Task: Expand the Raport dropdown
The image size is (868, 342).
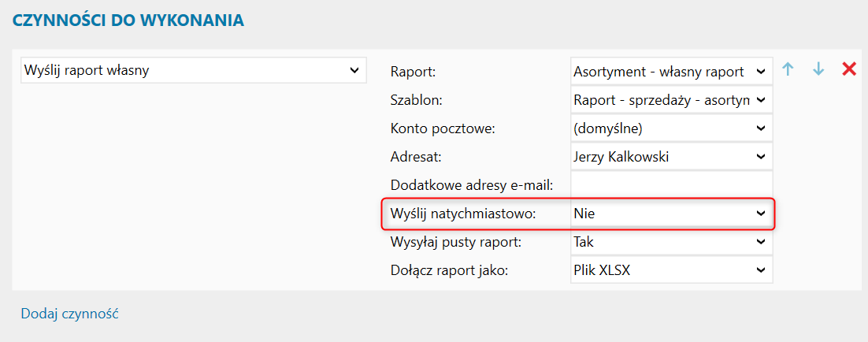Action: point(671,72)
